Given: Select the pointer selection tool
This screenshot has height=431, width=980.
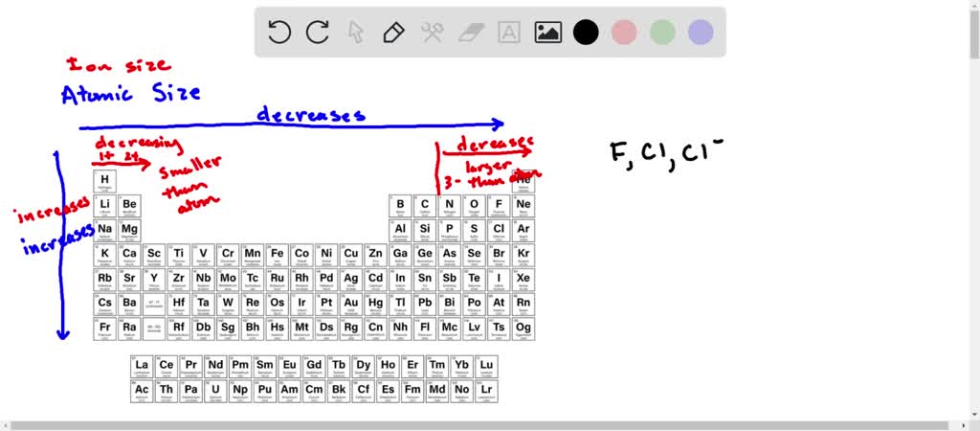Looking at the screenshot, I should (x=355, y=32).
